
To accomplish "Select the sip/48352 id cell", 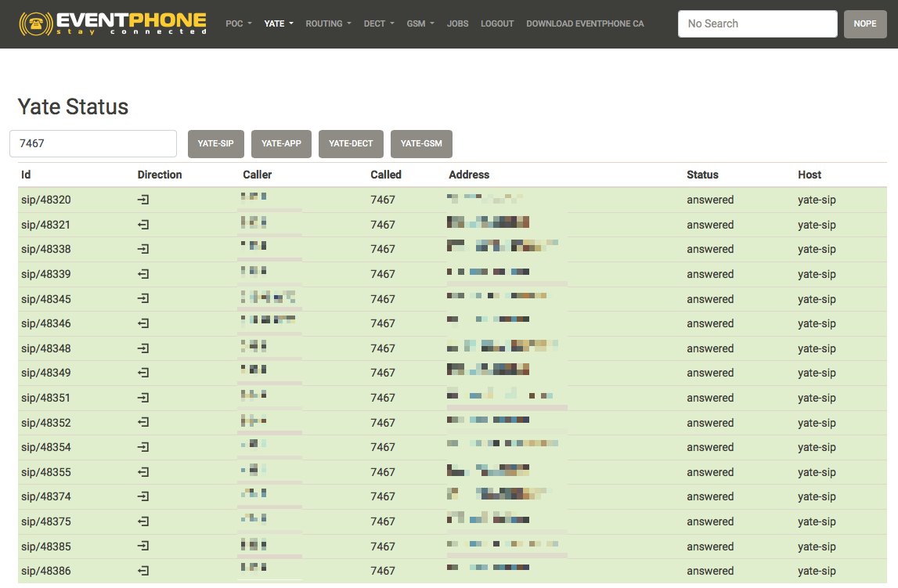I will click(46, 423).
